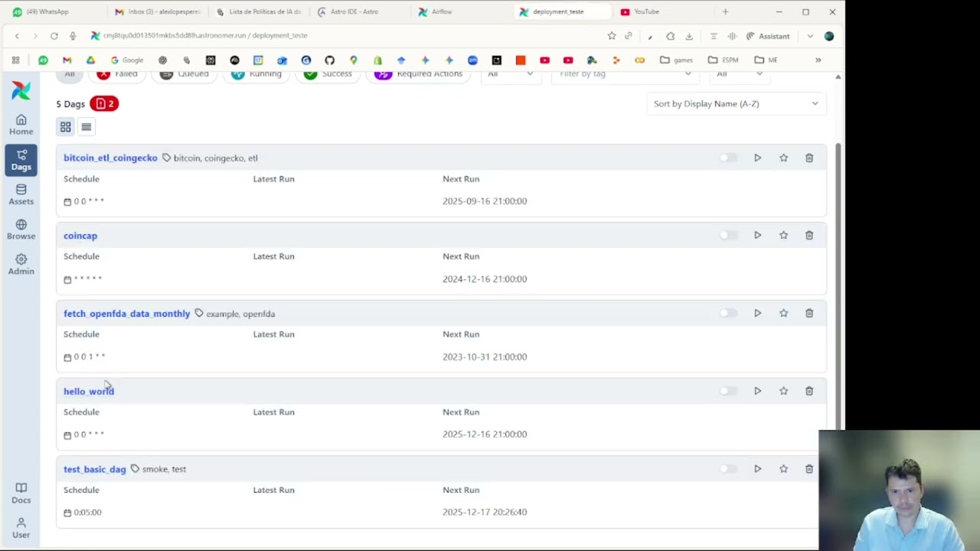980x551 pixels.
Task: Open Assets in the sidebar
Action: (x=21, y=194)
